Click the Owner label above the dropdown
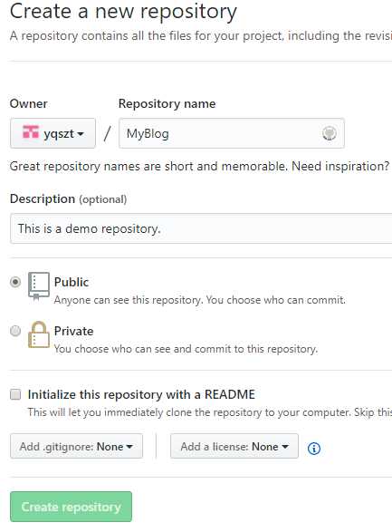 [x=28, y=103]
